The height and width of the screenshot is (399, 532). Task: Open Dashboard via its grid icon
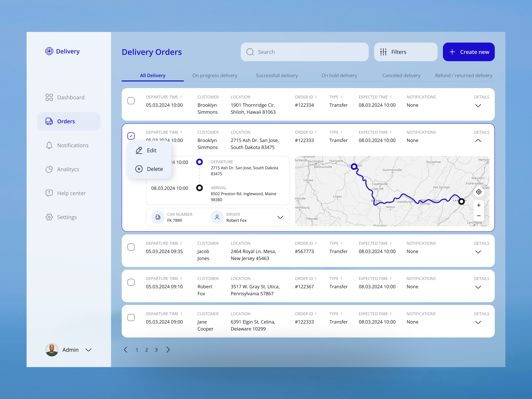coord(49,97)
